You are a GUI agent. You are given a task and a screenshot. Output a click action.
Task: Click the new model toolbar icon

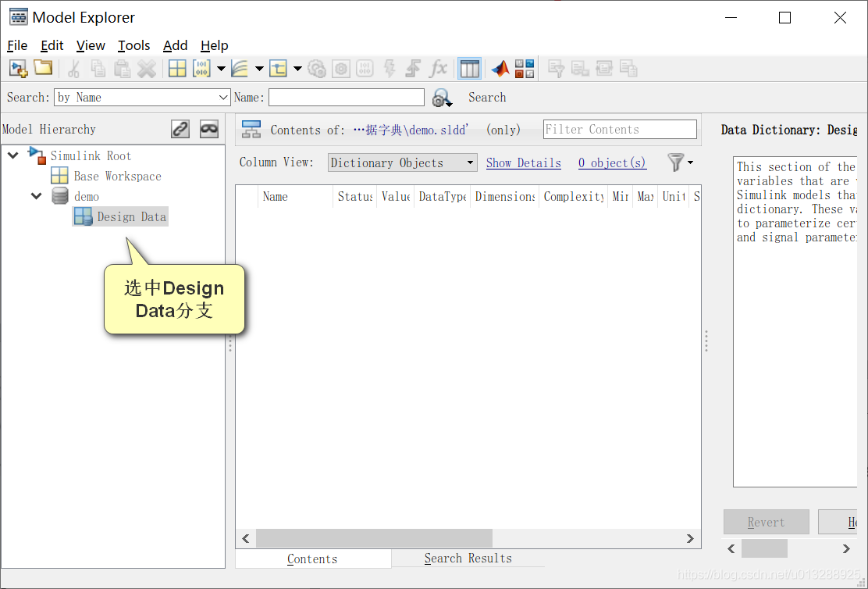(x=18, y=69)
